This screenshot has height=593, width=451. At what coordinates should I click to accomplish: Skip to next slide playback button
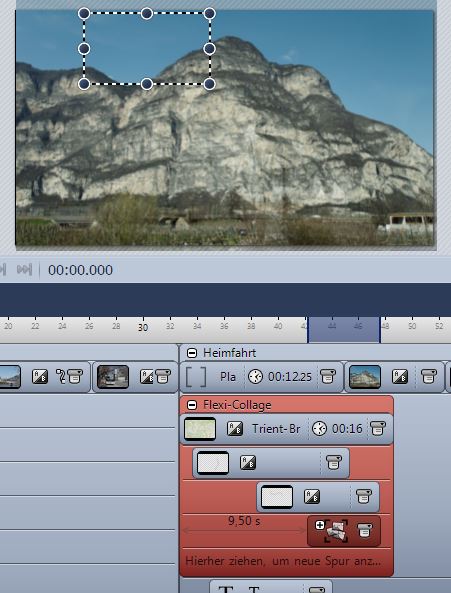[x=24, y=270]
